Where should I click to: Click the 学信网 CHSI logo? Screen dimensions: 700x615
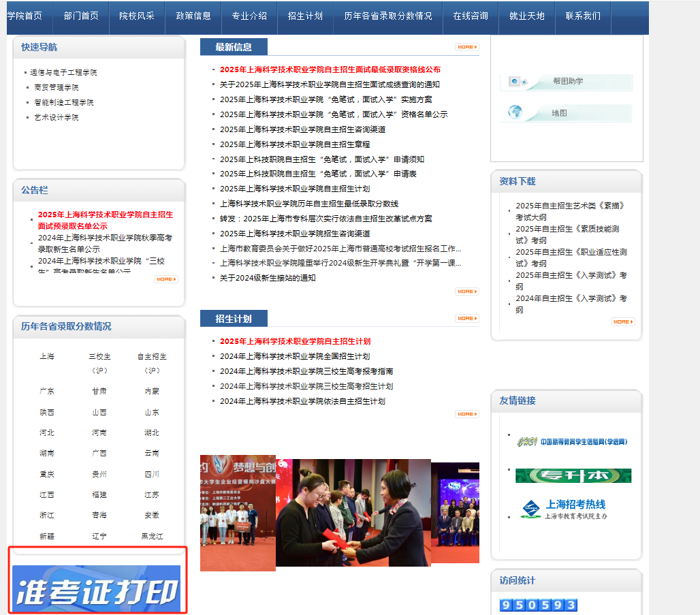coord(573,441)
